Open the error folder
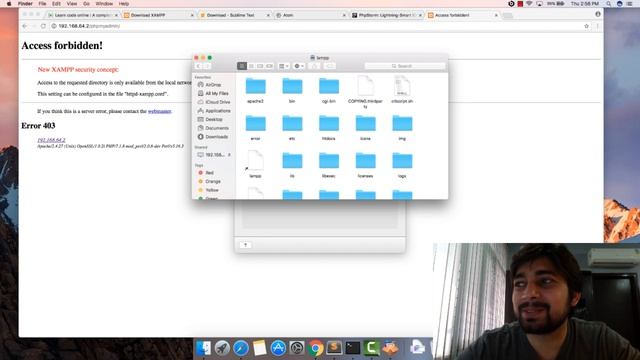 point(256,124)
